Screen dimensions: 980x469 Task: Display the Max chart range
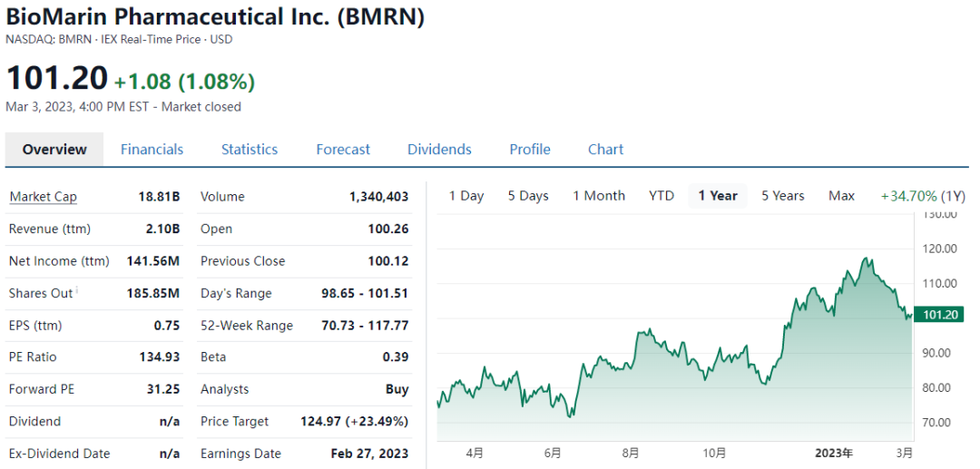click(841, 196)
